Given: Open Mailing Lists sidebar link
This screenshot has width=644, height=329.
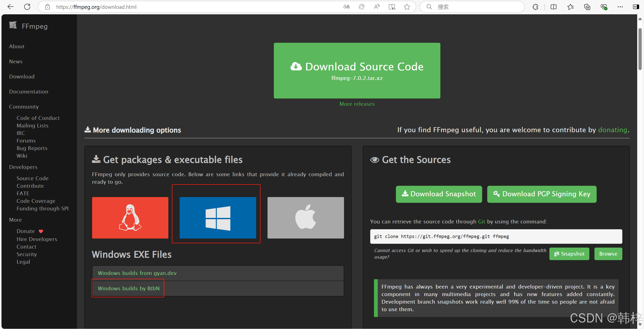Looking at the screenshot, I should tap(32, 126).
